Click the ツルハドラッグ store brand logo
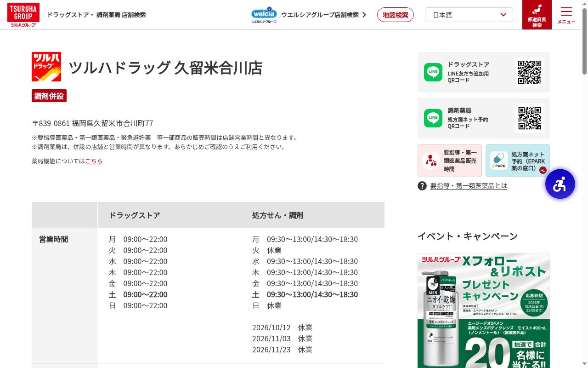The width and height of the screenshot is (588, 368). pos(46,67)
